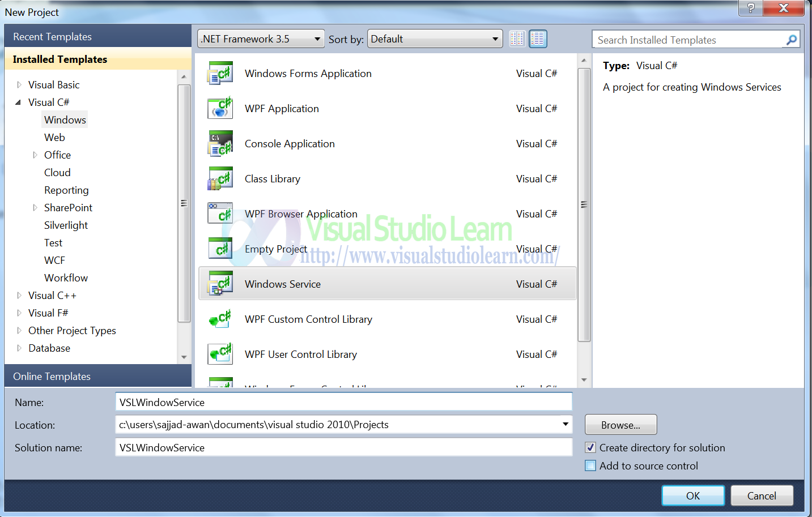Click the Class Library template icon
This screenshot has height=517, width=812.
pyautogui.click(x=220, y=179)
